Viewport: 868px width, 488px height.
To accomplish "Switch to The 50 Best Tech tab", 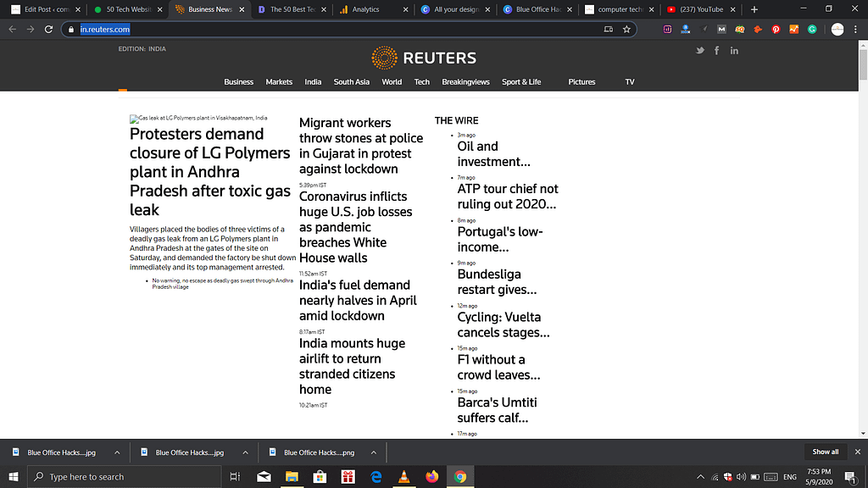I will 292,9.
